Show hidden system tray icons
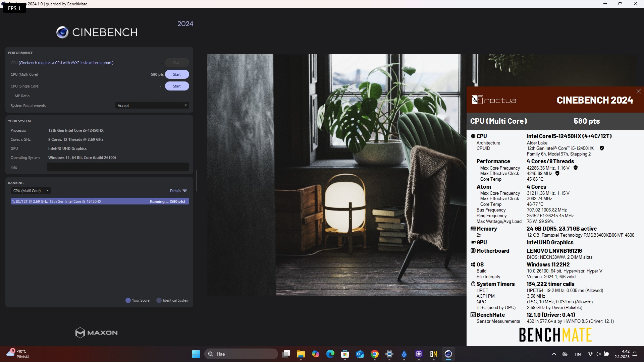 [x=554, y=354]
